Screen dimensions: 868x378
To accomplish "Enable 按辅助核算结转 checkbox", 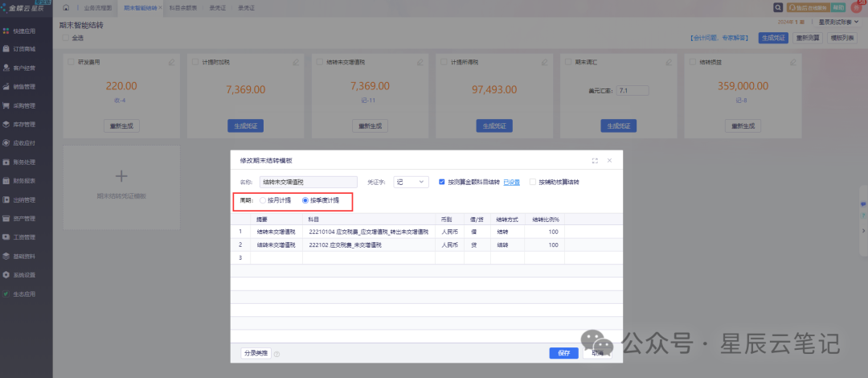I will pos(533,181).
